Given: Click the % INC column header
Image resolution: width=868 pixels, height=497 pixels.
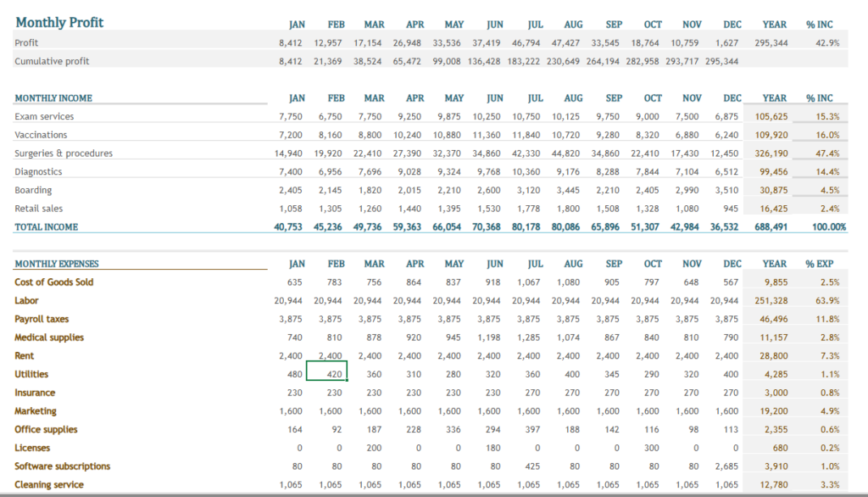Looking at the screenshot, I should click(x=818, y=25).
